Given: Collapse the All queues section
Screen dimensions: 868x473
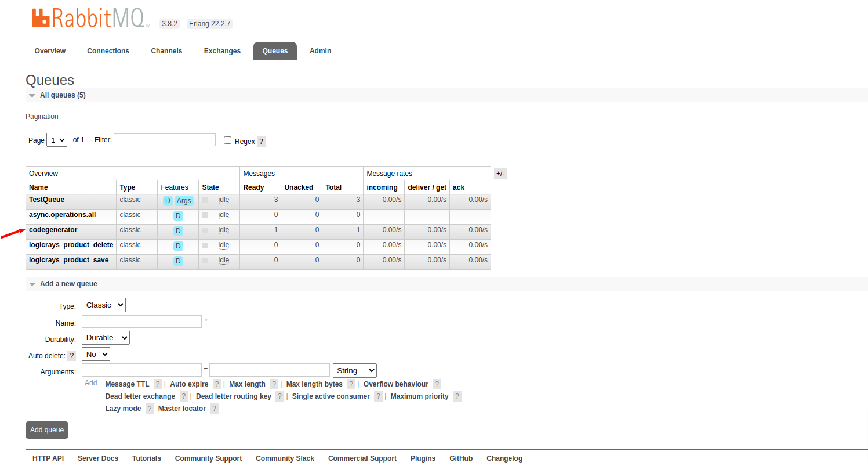Looking at the screenshot, I should 63,95.
